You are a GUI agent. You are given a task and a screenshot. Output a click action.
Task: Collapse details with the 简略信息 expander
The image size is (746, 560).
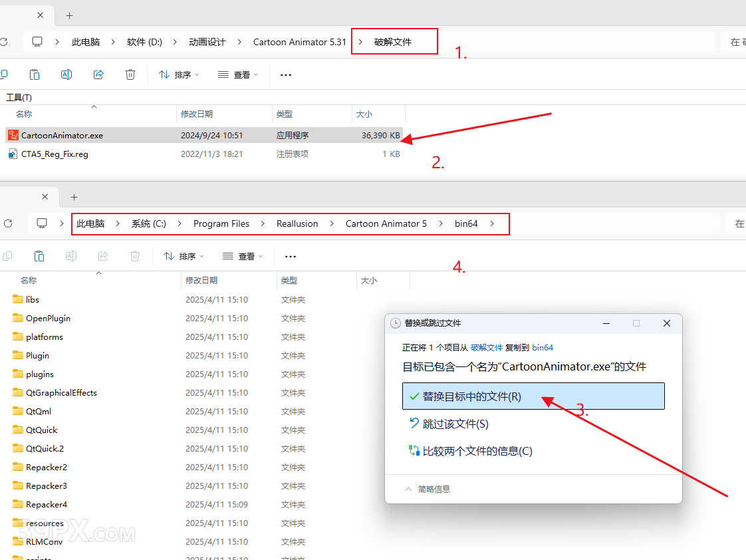[x=427, y=489]
